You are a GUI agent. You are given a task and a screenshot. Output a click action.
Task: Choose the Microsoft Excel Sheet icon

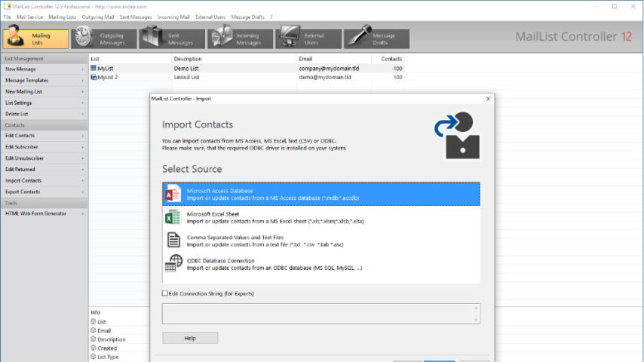pyautogui.click(x=173, y=217)
